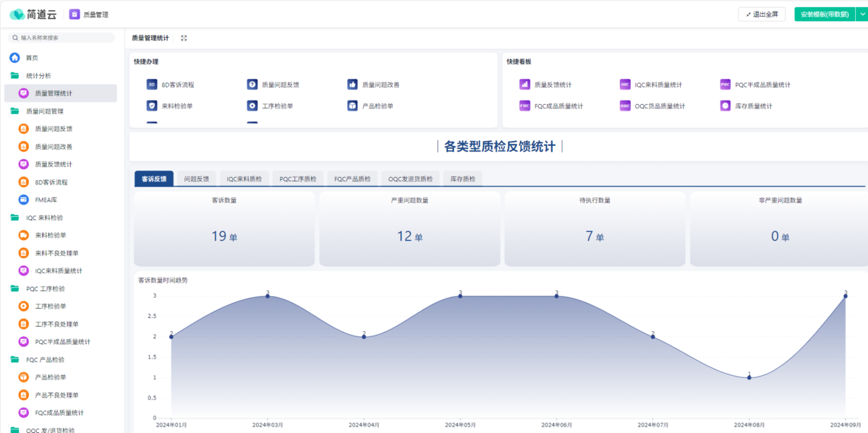The height and width of the screenshot is (433, 868).
Task: Switch to the IQC来料质检 tab
Action: (x=244, y=179)
